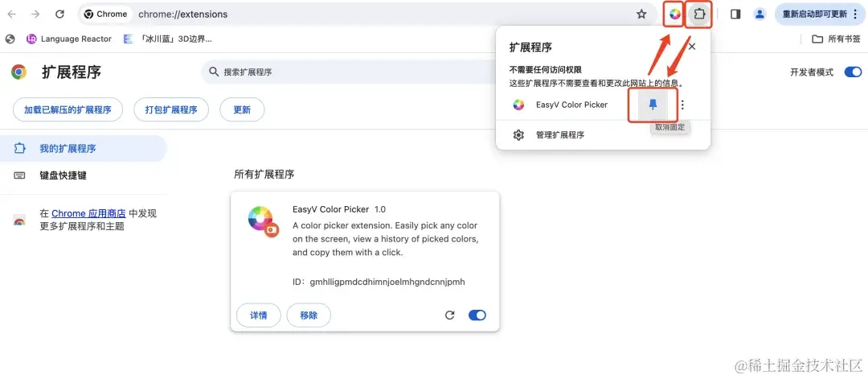Screen dimensions: 868x379
Task: Click the 所有扩展程序 heading
Action: point(264,175)
